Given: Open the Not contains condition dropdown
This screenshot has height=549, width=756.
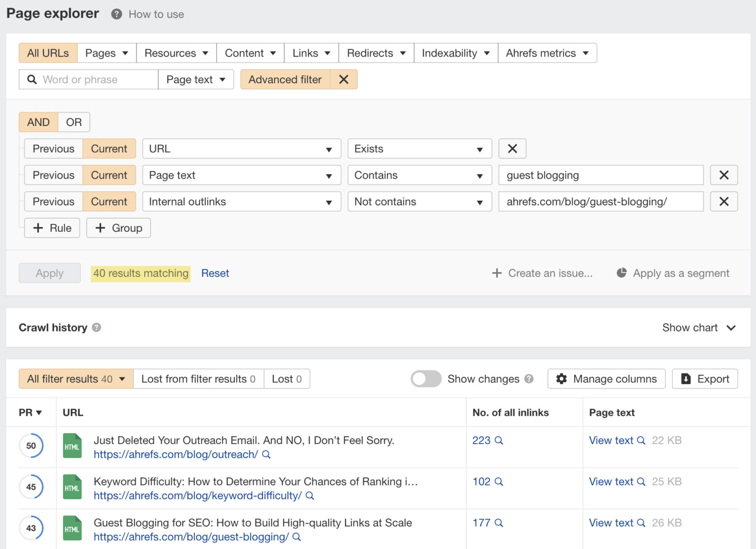Looking at the screenshot, I should (419, 202).
